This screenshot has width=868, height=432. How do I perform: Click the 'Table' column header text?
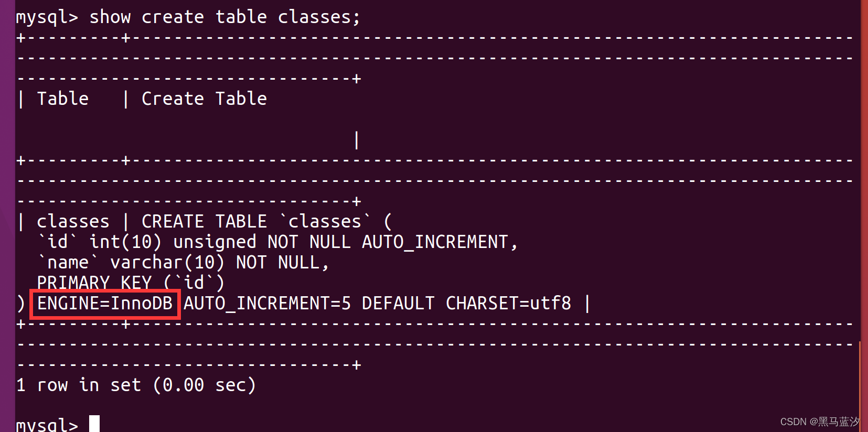63,99
